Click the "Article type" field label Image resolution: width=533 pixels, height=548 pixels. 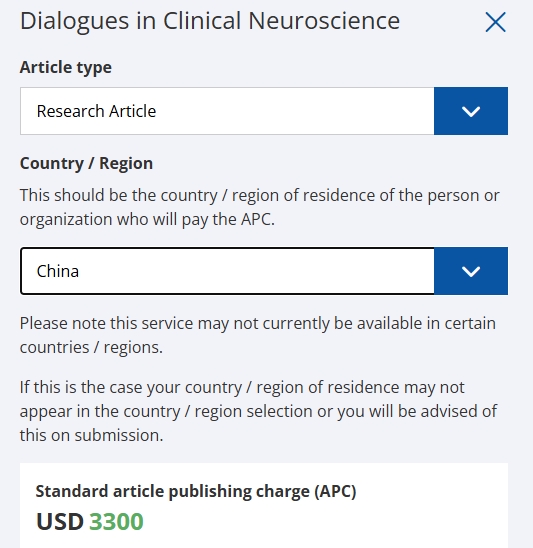click(66, 67)
